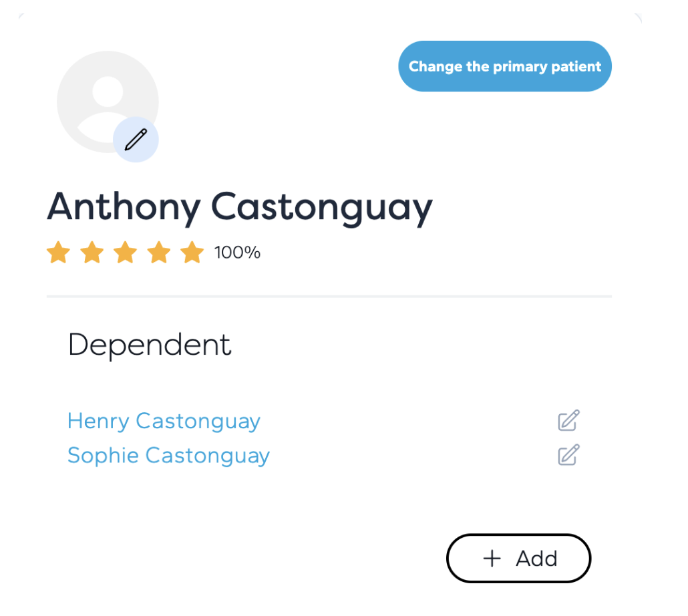Open Henry Castonguay's dependent profile link
This screenshot has height=616, width=688.
click(x=164, y=421)
